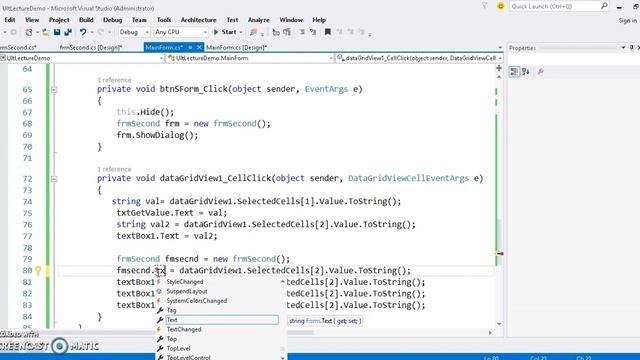Click the lightbulb quick actions on line 80
Image resolution: width=640 pixels, height=360 pixels.
coord(38,270)
